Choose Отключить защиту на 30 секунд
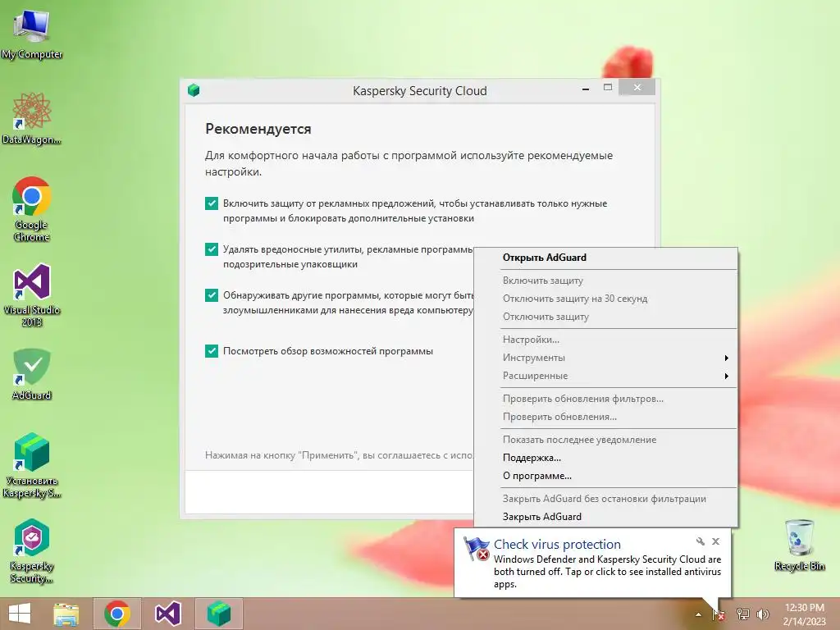 606,299
